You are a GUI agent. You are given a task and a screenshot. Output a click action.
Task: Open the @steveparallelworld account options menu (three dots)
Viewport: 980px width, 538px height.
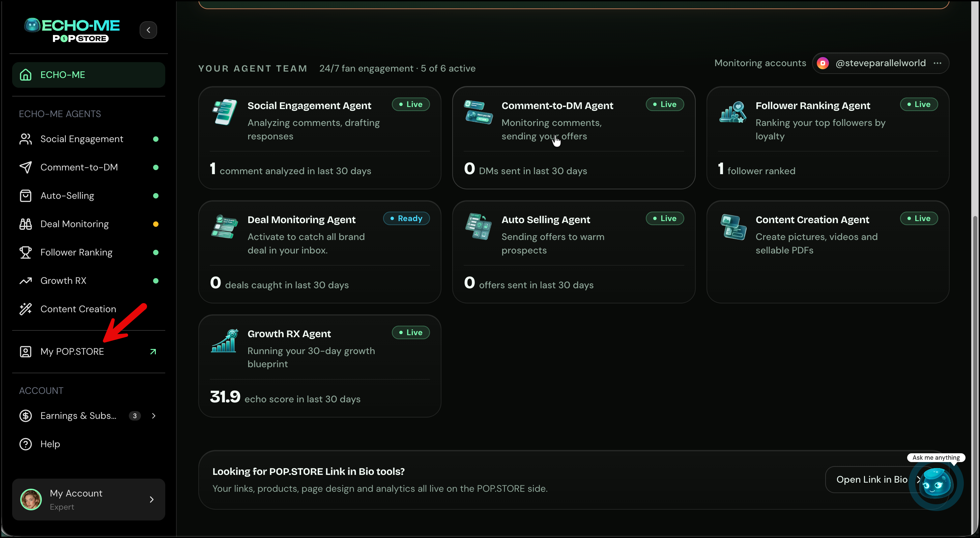tap(938, 63)
